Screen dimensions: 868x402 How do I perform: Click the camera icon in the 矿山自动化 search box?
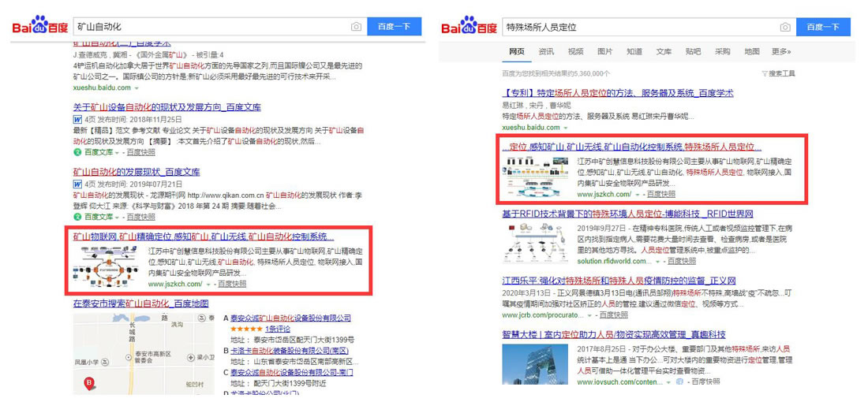pos(356,27)
